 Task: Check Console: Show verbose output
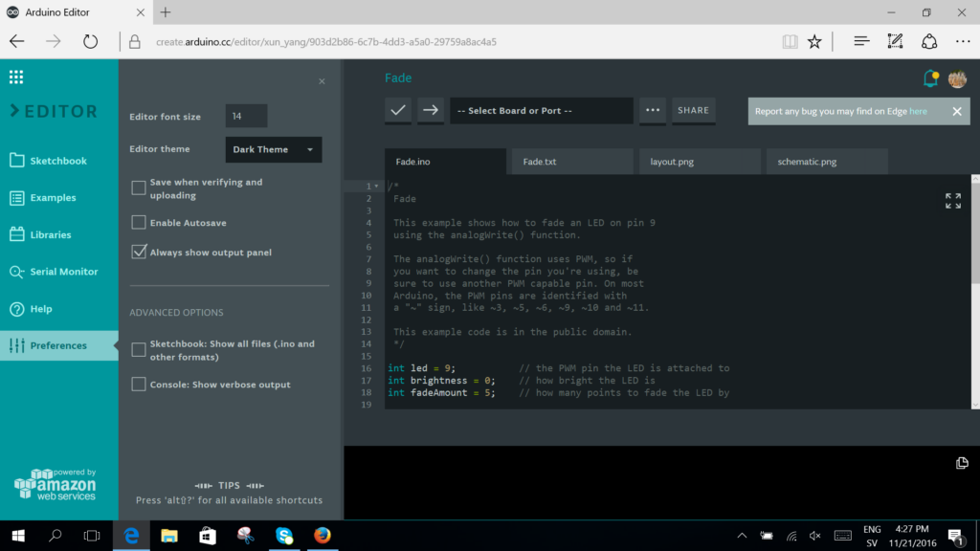138,385
